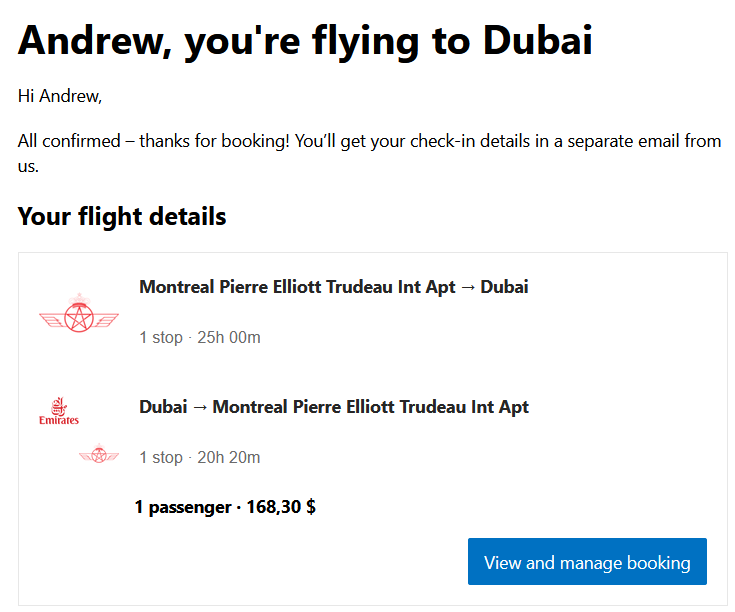Click the View and manage booking button
The width and height of the screenshot is (735, 612).
[587, 561]
